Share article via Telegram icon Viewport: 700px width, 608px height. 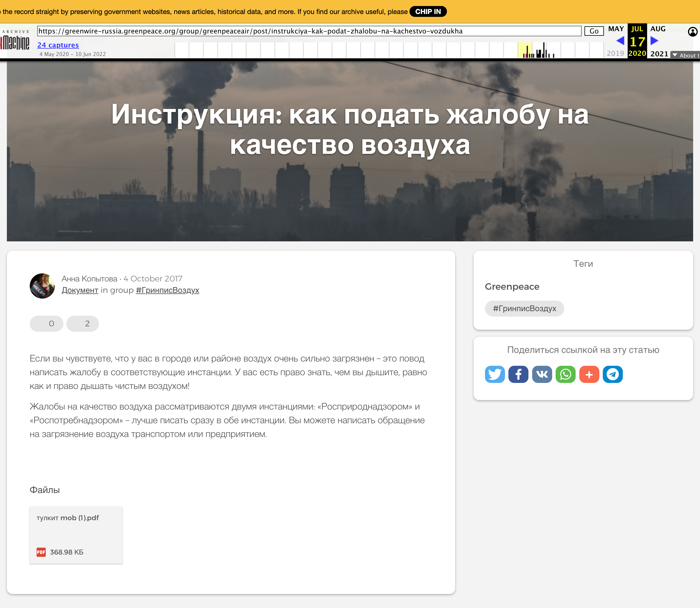(x=612, y=374)
